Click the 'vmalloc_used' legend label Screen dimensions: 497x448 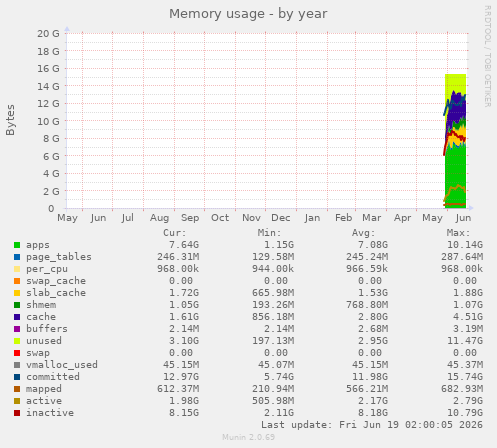[62, 365]
